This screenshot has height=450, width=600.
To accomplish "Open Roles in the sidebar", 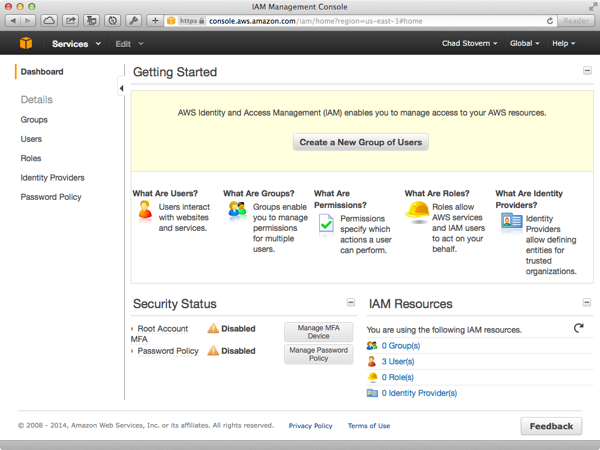I will click(31, 158).
